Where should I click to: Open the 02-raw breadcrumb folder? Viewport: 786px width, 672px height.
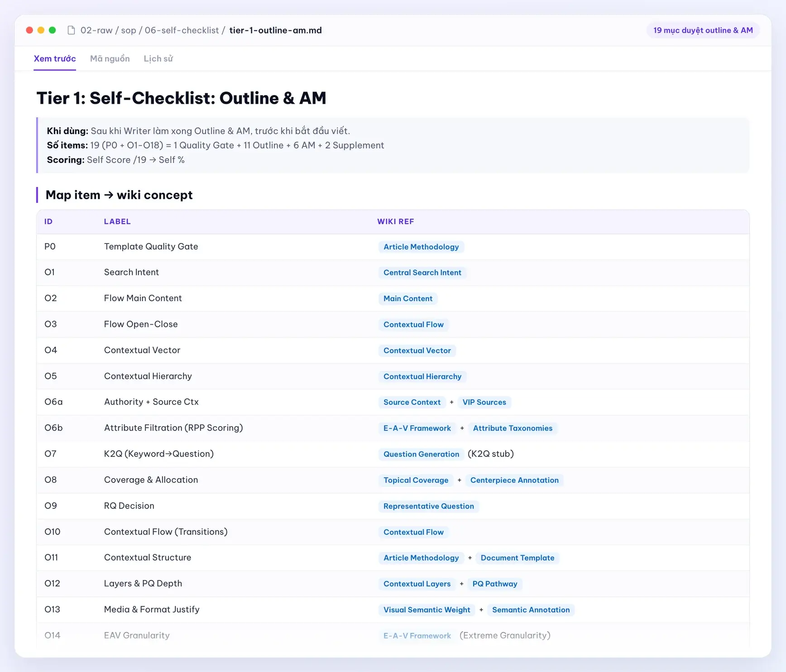(x=96, y=30)
